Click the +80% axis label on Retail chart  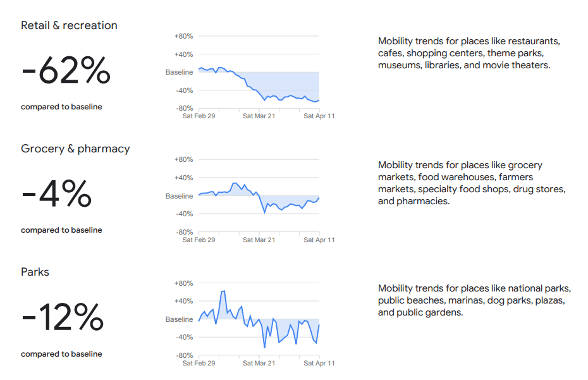pyautogui.click(x=183, y=36)
